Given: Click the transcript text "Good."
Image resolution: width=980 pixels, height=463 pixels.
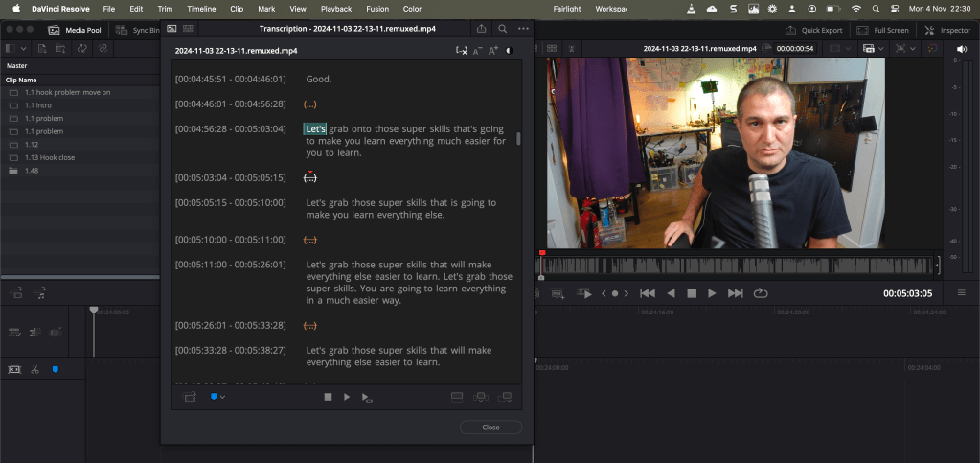Looking at the screenshot, I should (319, 79).
